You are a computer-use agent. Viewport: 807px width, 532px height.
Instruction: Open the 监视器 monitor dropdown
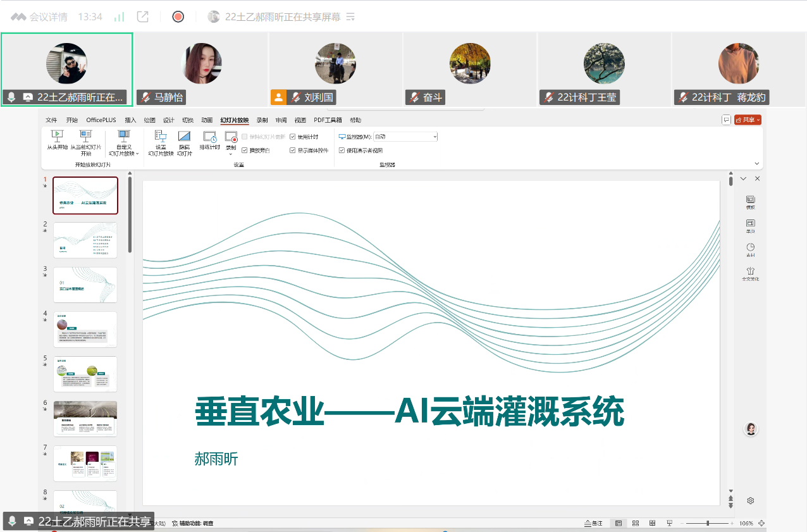pyautogui.click(x=405, y=137)
